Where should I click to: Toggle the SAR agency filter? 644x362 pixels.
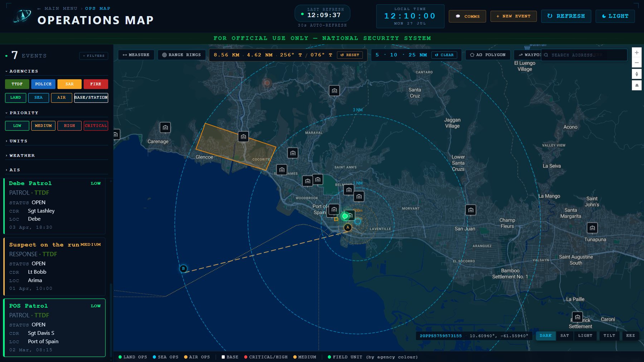[69, 84]
